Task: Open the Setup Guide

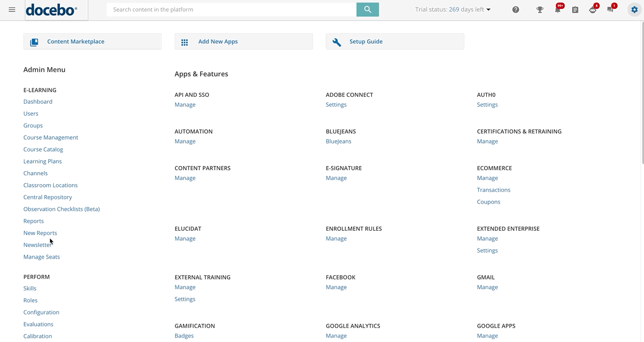Action: coord(395,42)
